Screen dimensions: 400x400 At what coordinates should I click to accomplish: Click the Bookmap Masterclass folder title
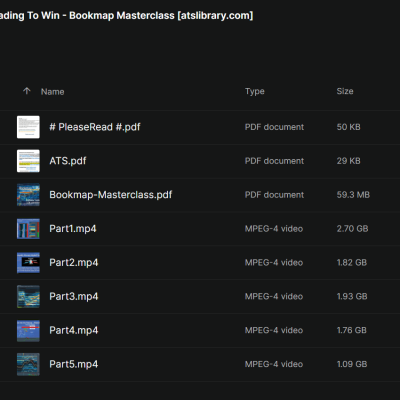(x=126, y=16)
